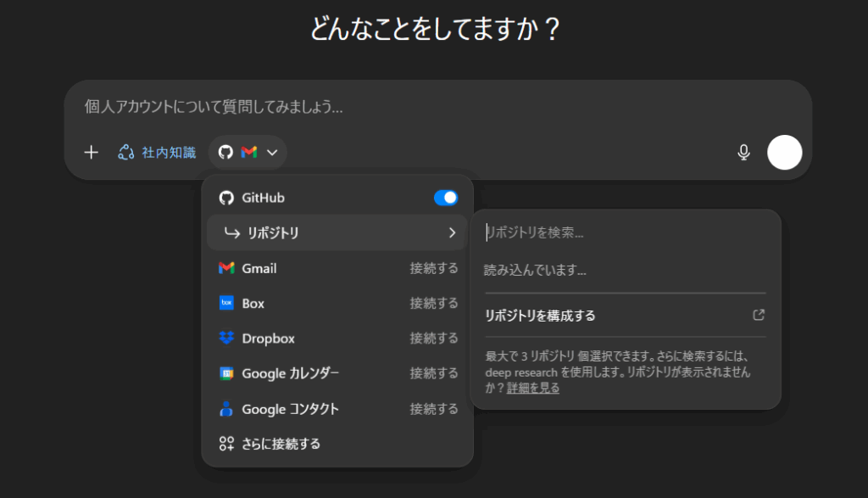
Task: Connect Google コンタクト via 接続する
Action: pyautogui.click(x=434, y=409)
